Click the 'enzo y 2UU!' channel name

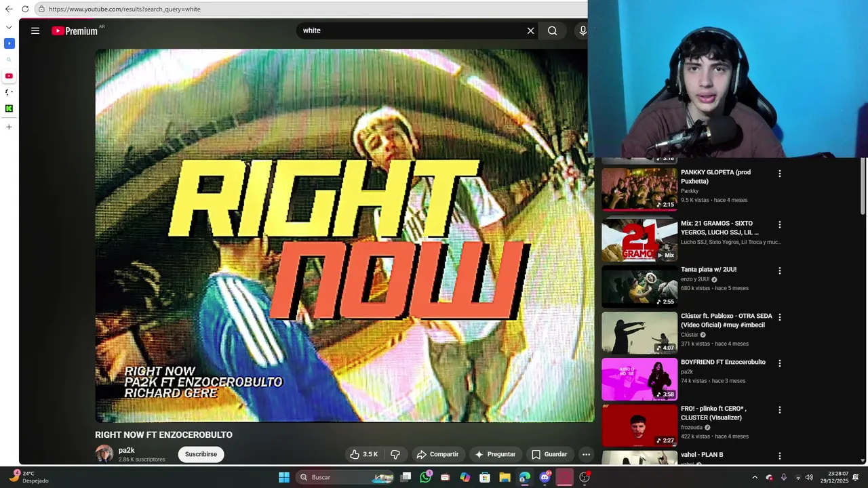tap(695, 279)
